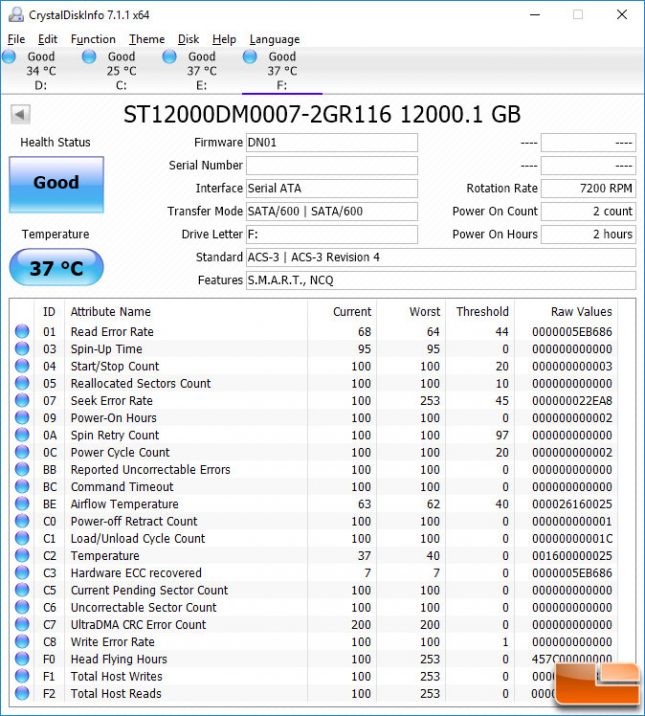Click the Interface field Serial ATA
Viewport: 645px width, 716px height.
332,188
